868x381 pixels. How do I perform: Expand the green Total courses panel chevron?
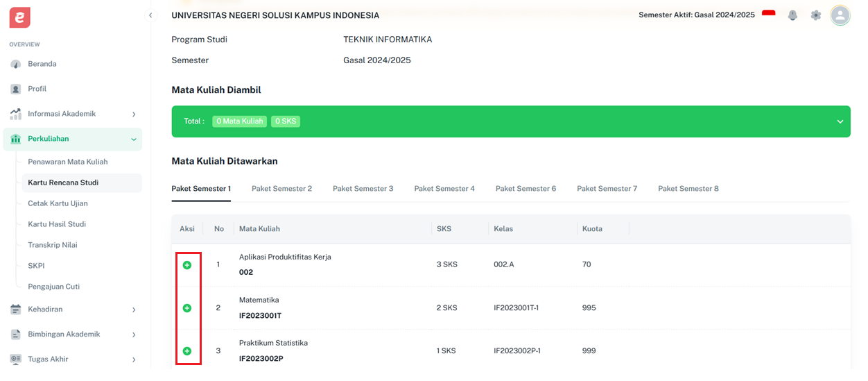coord(840,121)
